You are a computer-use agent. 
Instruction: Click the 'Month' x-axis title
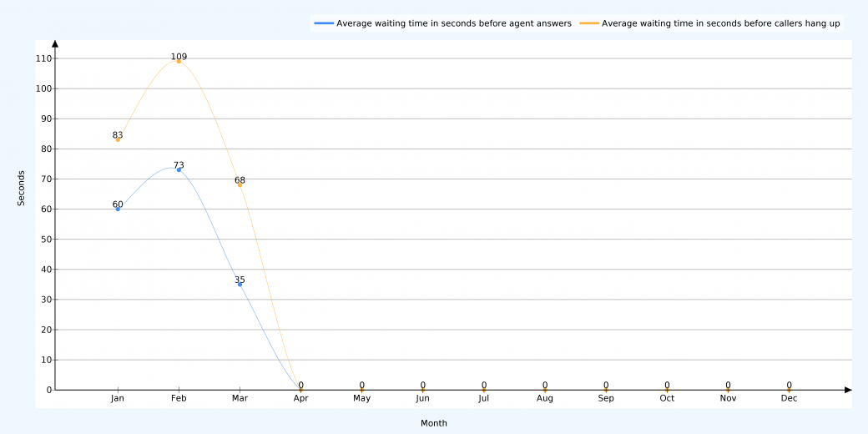click(434, 423)
